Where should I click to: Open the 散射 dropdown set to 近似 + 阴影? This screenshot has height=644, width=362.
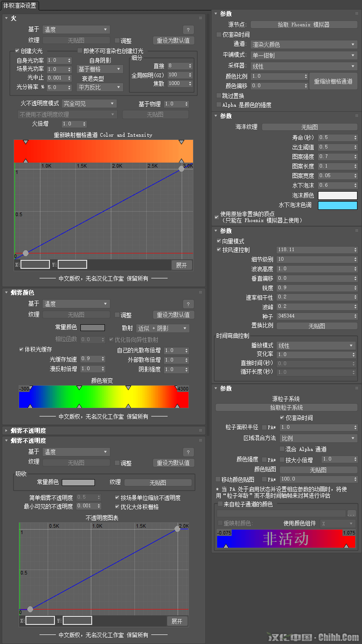click(x=162, y=328)
